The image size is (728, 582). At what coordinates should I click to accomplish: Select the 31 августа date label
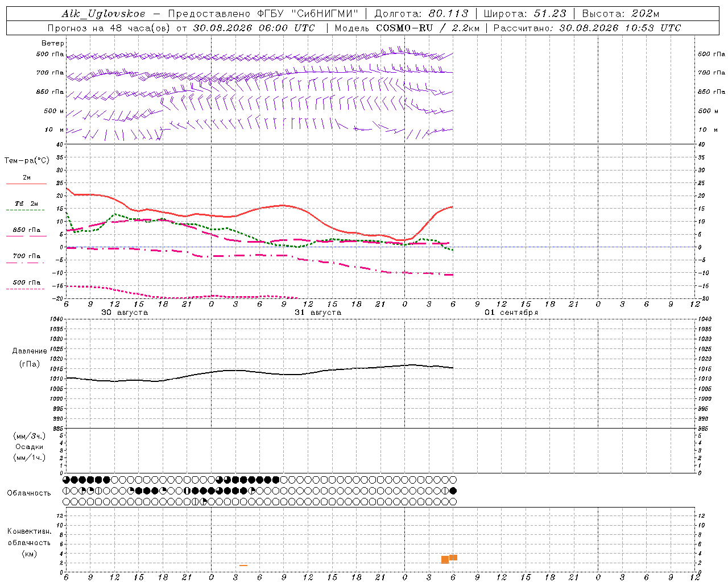(318, 313)
